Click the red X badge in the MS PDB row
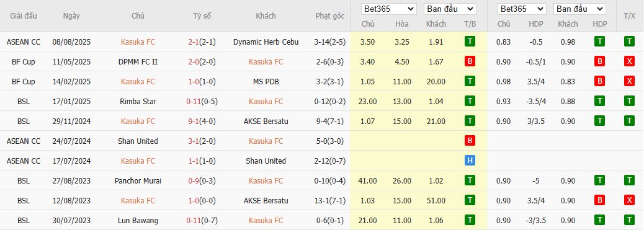This screenshot has height=230, width=644. pos(629,81)
